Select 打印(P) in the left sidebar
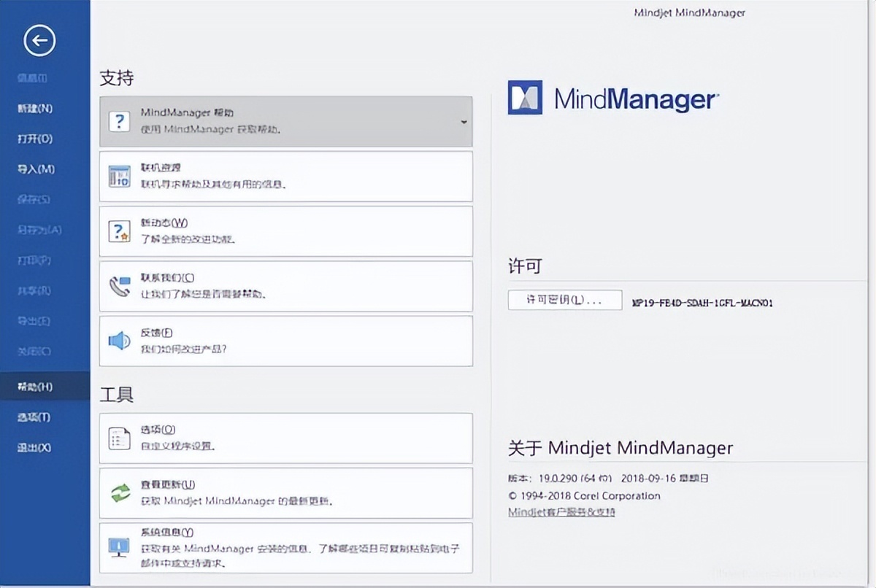This screenshot has height=588, width=876. pyautogui.click(x=34, y=260)
